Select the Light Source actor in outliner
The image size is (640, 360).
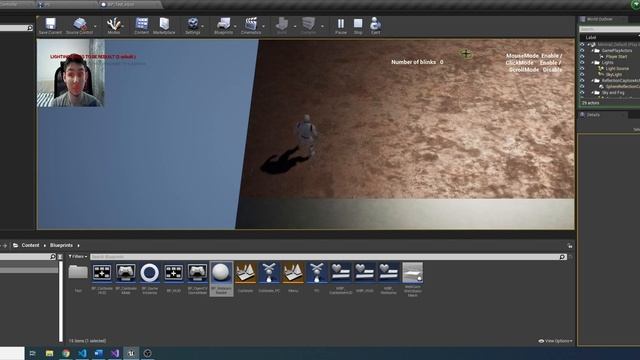click(x=617, y=69)
